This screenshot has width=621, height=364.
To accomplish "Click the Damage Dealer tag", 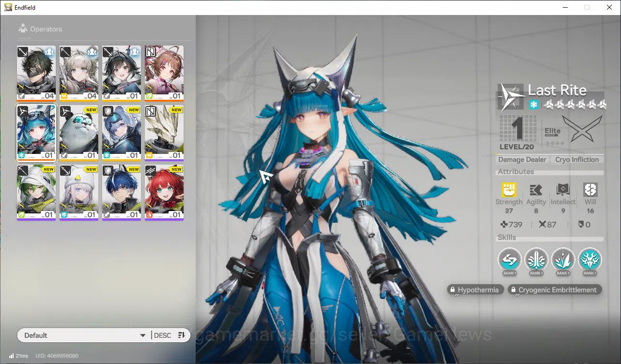I will click(522, 160).
